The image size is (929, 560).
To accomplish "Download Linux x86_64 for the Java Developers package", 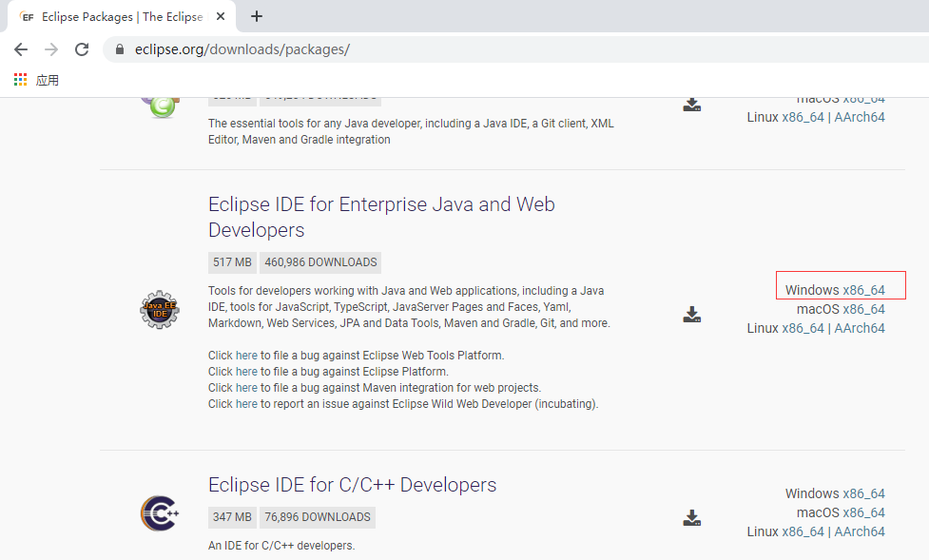I will coord(803,117).
